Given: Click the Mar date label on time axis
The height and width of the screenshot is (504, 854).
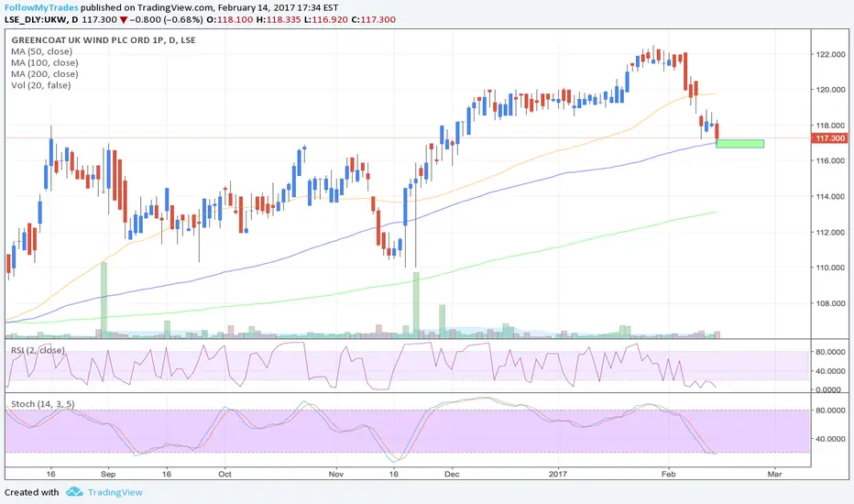Looking at the screenshot, I should (774, 474).
